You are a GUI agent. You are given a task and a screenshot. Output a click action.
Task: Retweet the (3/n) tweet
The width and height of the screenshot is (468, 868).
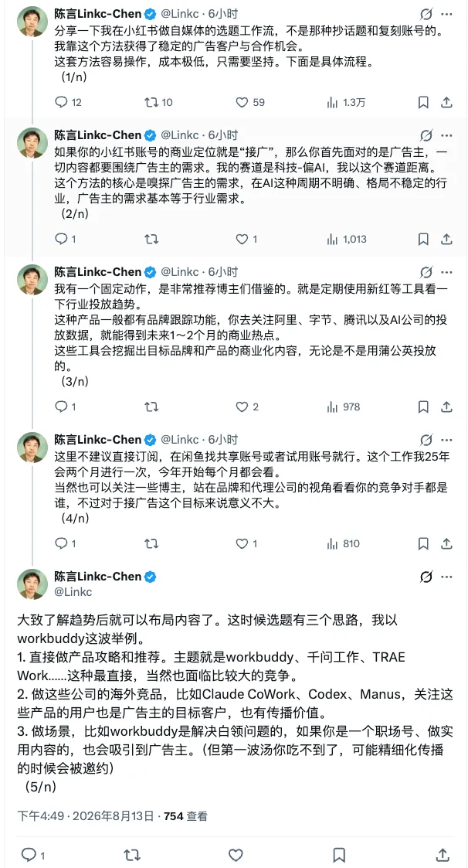click(151, 407)
